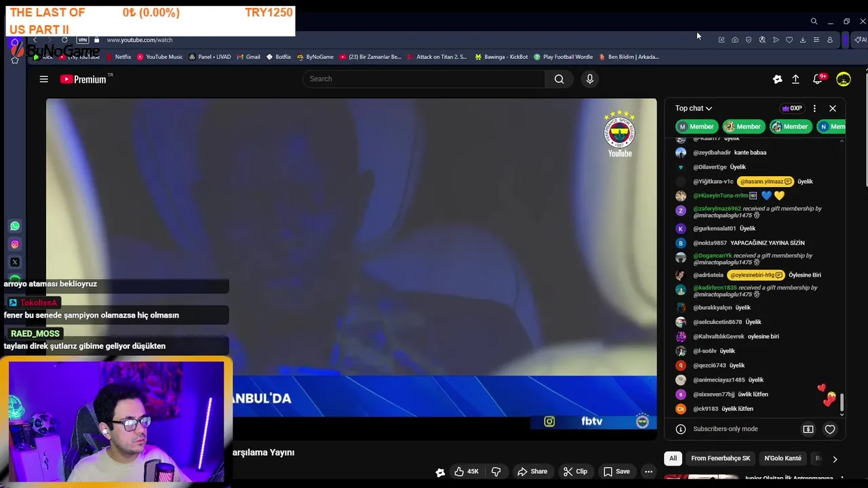Click the Fenerbahçe logo watermark on video
The width and height of the screenshot is (868, 488).
coord(620,134)
